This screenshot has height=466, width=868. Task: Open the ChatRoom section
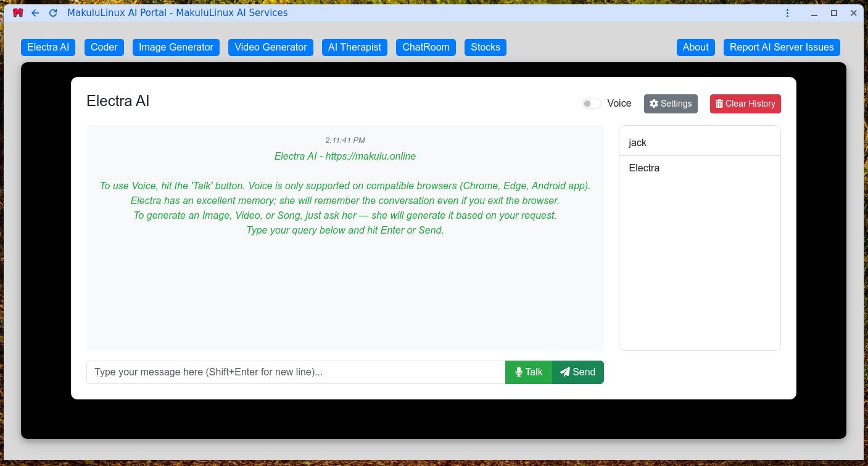[426, 47]
